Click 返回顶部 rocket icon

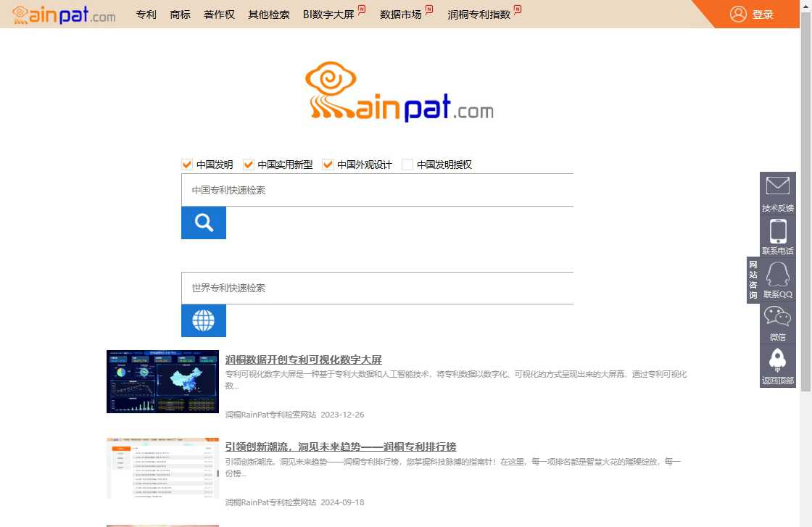coord(777,360)
